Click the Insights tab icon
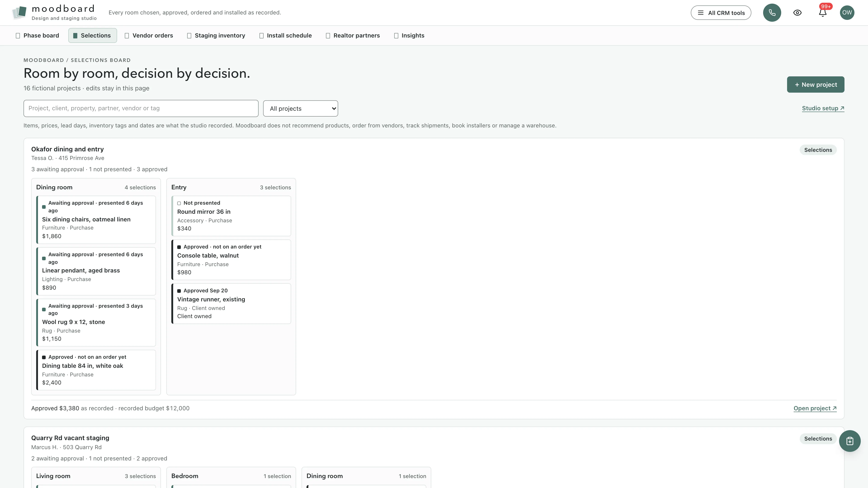 pos(396,36)
